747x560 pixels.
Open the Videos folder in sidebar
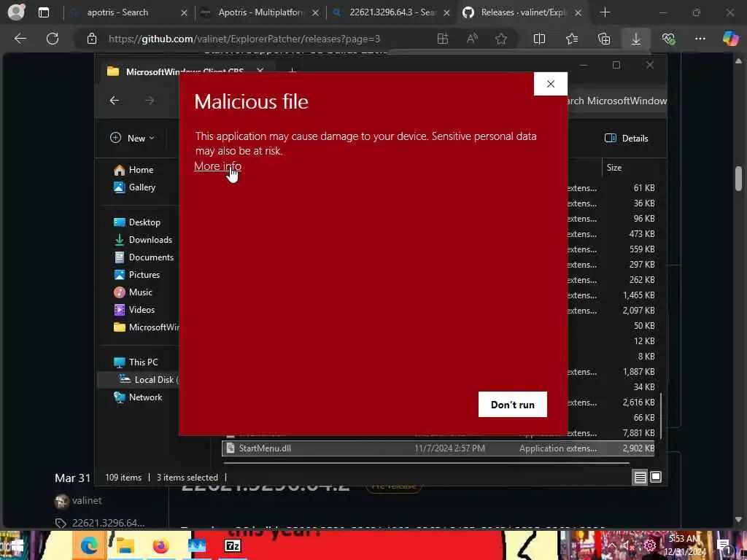tap(134, 310)
